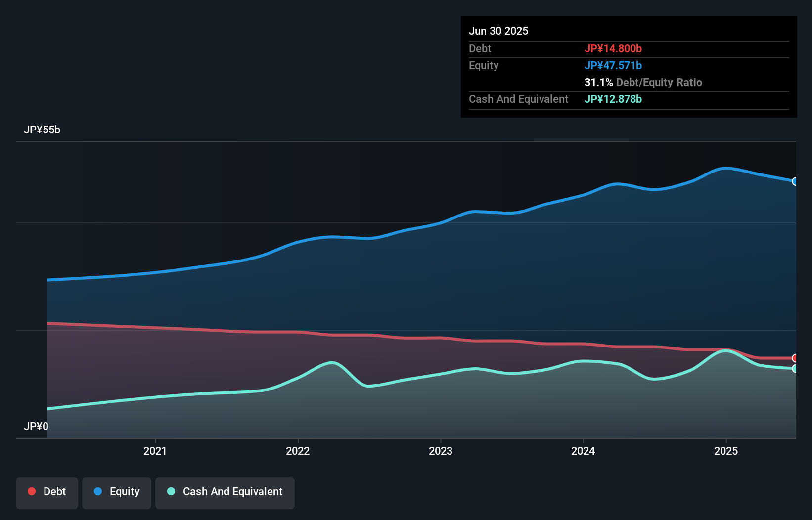Toggle the Debt series via its legend chip
Viewport: 812px width, 520px height.
click(46, 492)
